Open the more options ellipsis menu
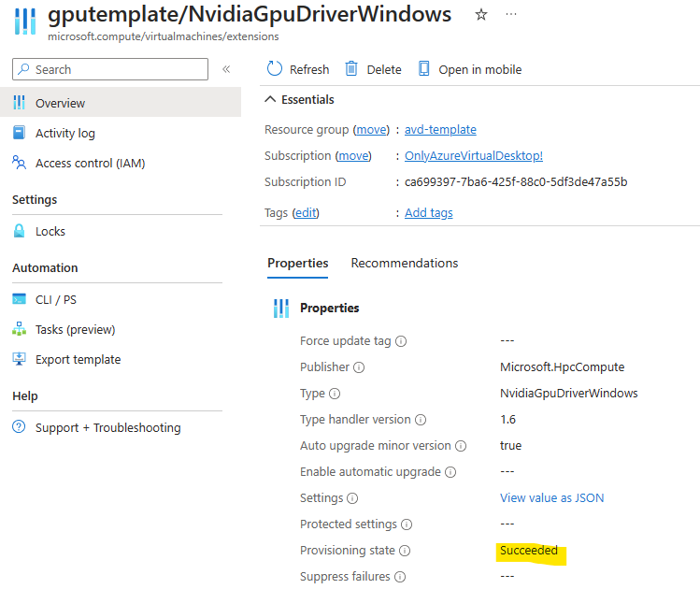The height and width of the screenshot is (589, 700). (x=511, y=14)
